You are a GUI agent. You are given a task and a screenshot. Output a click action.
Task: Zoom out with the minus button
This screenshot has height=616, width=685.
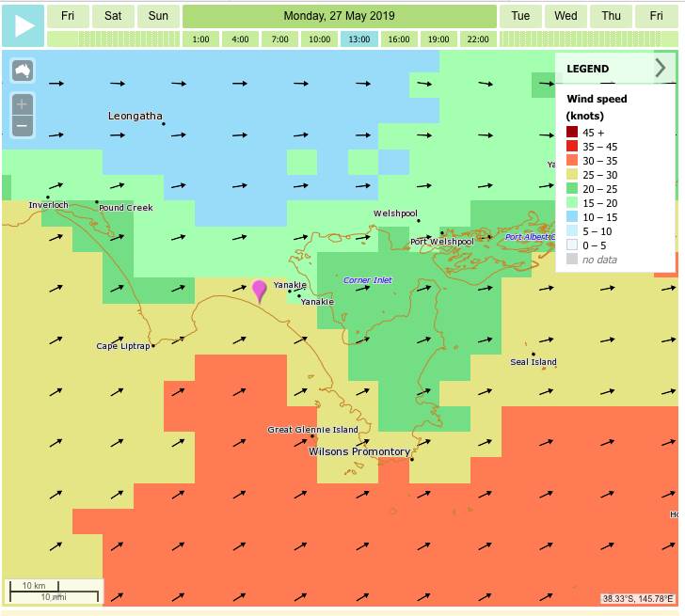pos(23,125)
